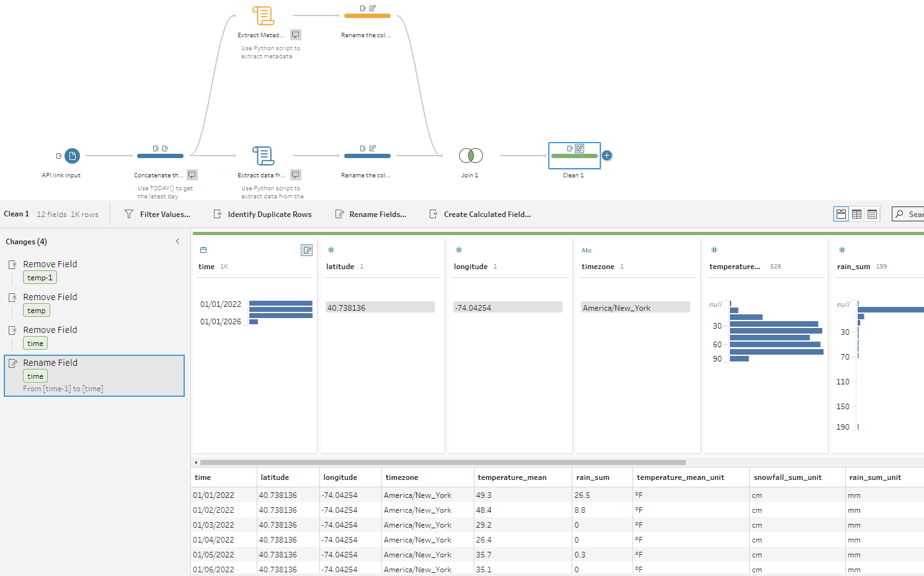924x576 pixels.
Task: Switch to profile pane view
Action: (x=841, y=214)
